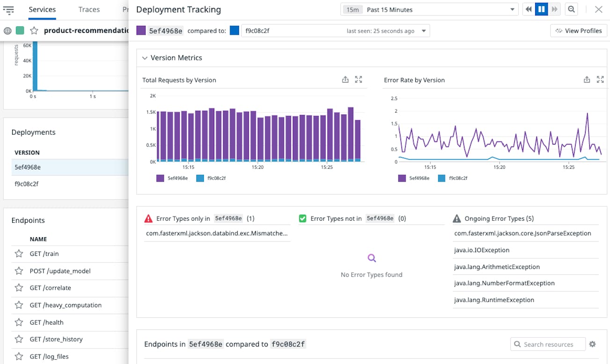Switch to the Services tab
The image size is (610, 364).
[x=42, y=9]
